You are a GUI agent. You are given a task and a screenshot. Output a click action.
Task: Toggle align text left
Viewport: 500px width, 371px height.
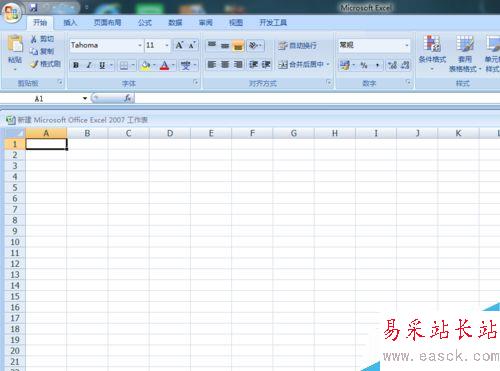click(x=212, y=64)
